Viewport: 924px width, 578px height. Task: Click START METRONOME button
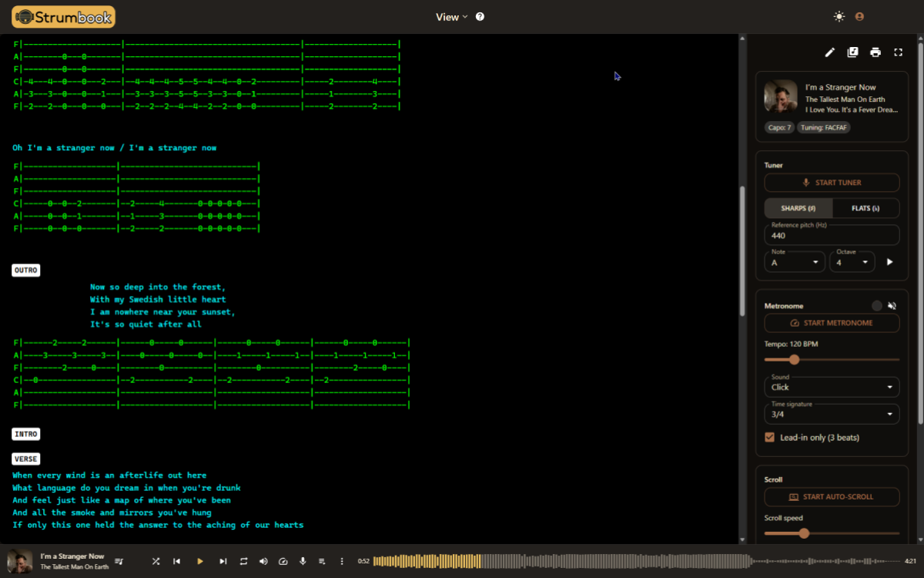832,323
